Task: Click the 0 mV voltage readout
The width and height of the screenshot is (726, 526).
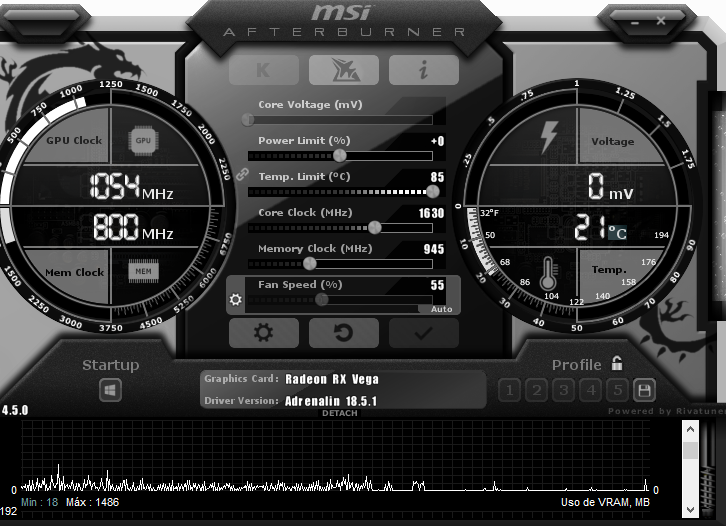Action: [x=610, y=187]
